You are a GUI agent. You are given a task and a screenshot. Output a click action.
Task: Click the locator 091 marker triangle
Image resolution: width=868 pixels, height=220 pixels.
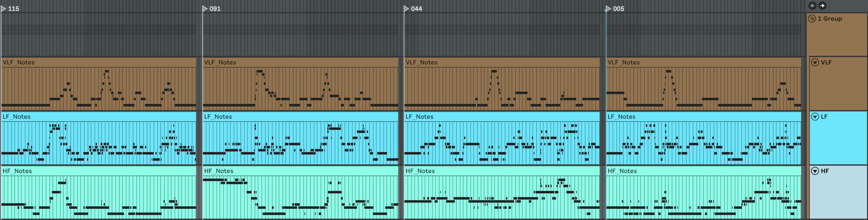(205, 9)
